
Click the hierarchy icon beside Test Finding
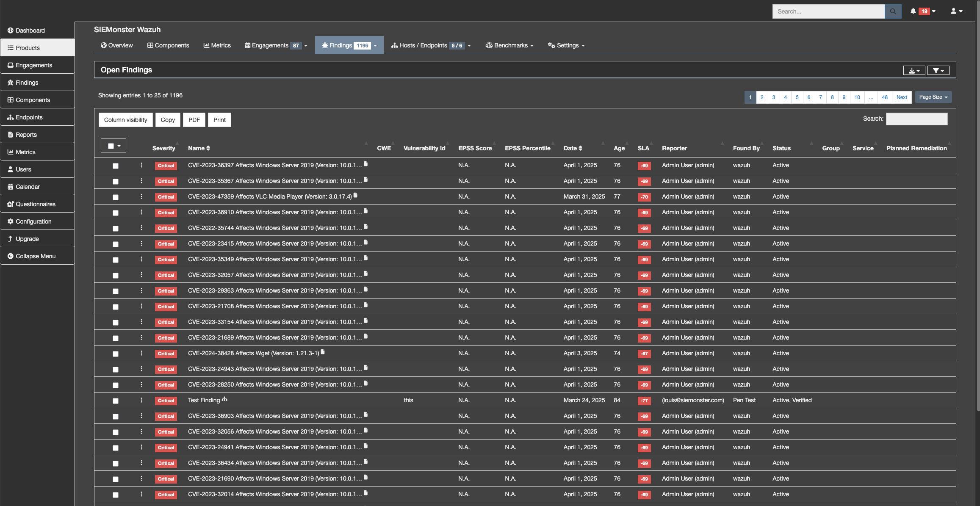224,399
